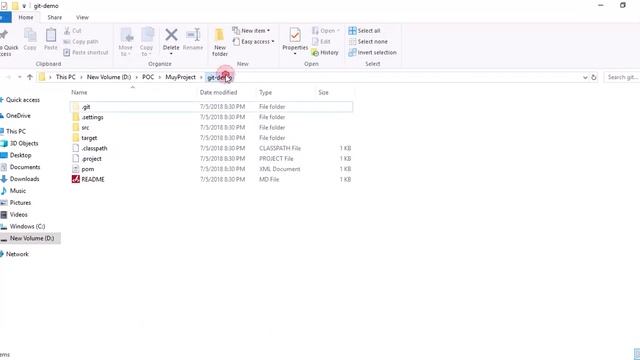Image resolution: width=640 pixels, height=360 pixels.
Task: Select the .git folder
Action: point(211,107)
